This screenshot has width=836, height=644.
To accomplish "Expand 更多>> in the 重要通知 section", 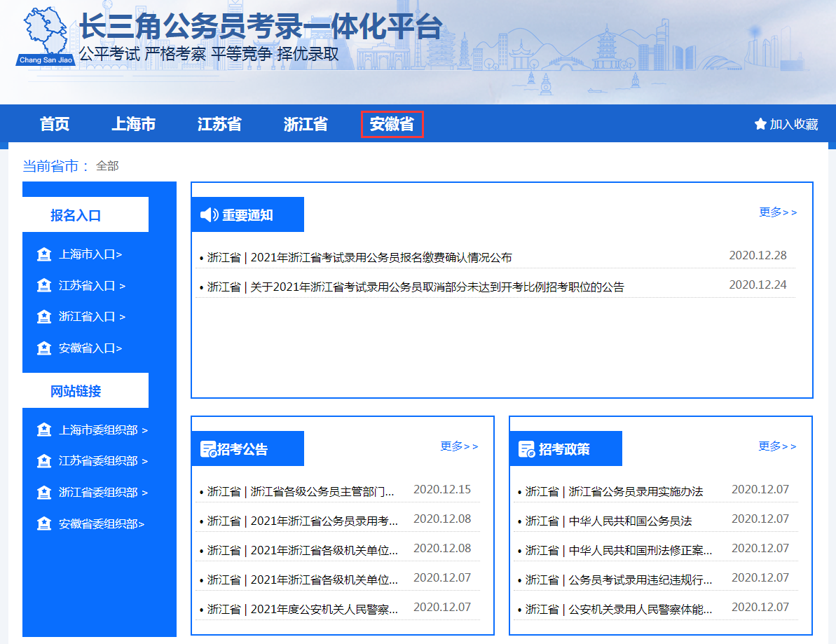I will pos(778,212).
